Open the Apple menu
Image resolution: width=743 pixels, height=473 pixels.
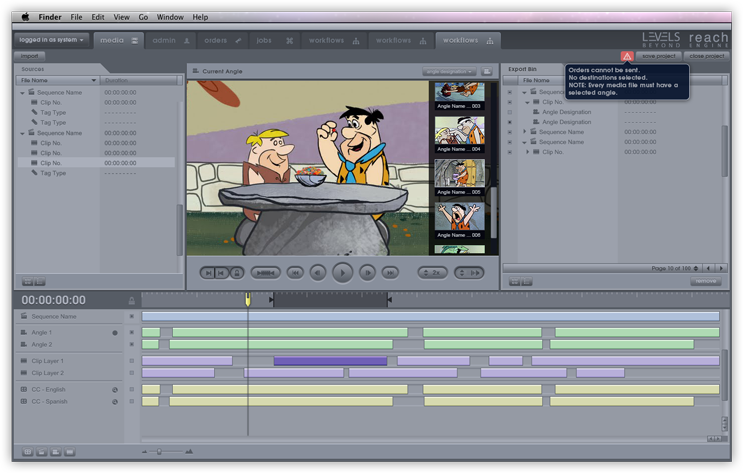point(25,17)
